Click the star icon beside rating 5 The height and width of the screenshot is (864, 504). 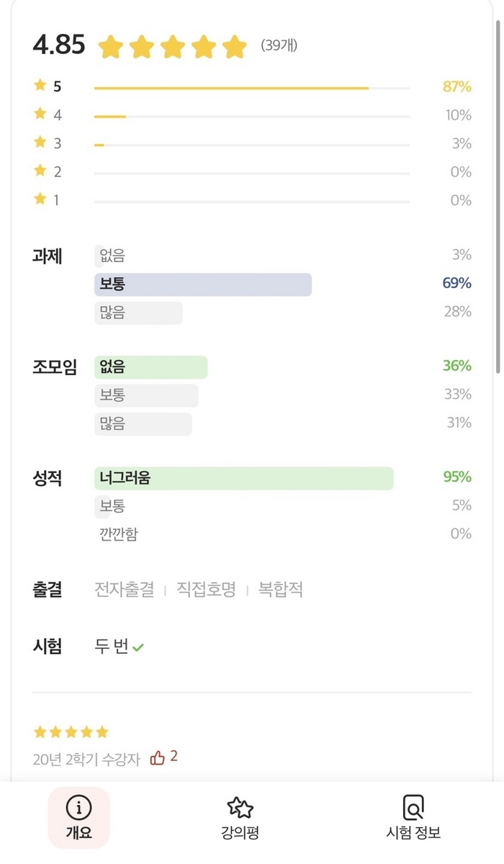tap(40, 86)
